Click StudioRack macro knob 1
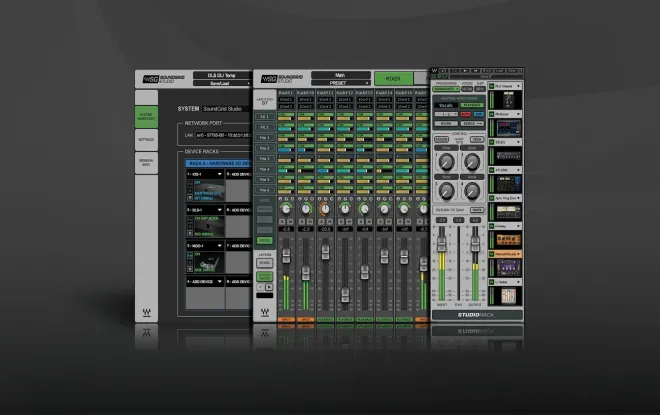 tap(446, 162)
